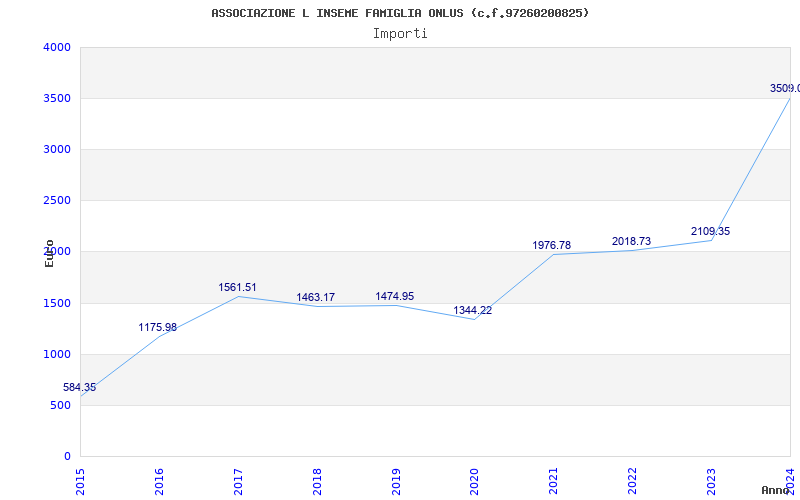Click the x-axis year 2016
The width and height of the screenshot is (800, 500).
click(159, 481)
